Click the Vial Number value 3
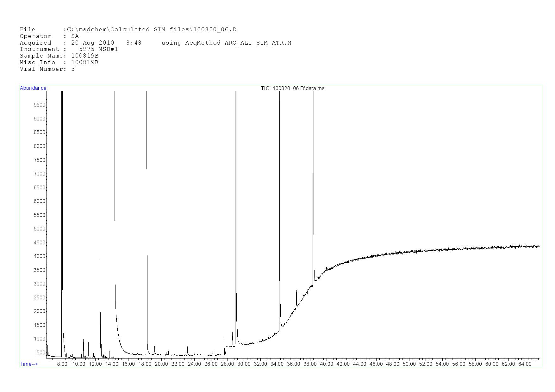This screenshot has width=555, height=392. click(73, 69)
